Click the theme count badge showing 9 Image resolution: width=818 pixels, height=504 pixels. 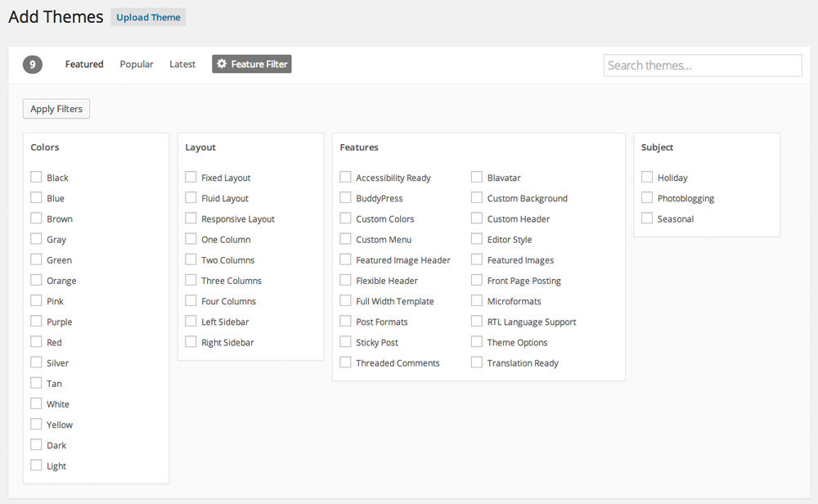coord(32,63)
